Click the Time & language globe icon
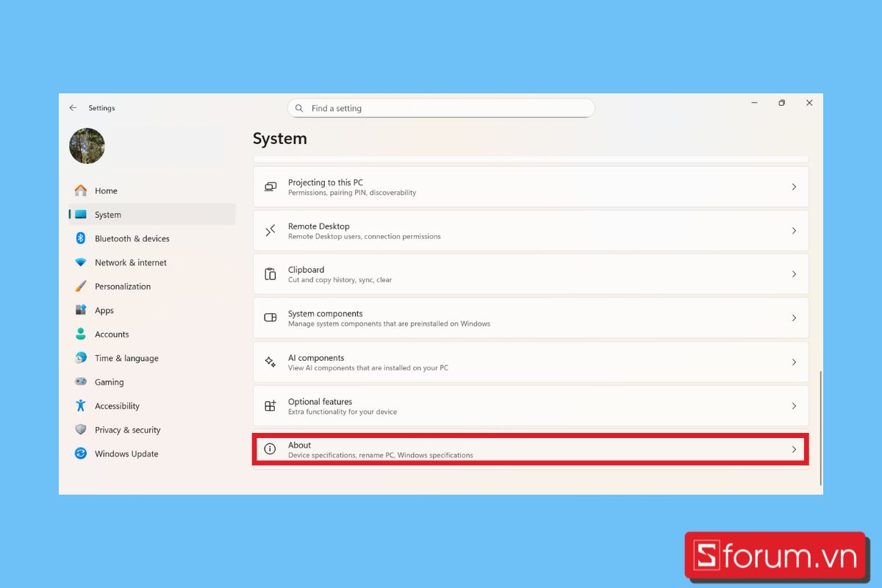Image resolution: width=882 pixels, height=588 pixels. click(81, 358)
